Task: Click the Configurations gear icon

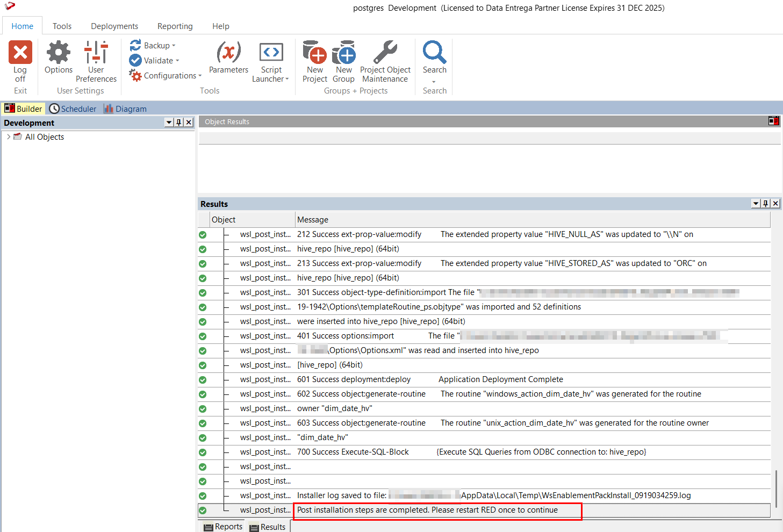Action: coord(135,76)
